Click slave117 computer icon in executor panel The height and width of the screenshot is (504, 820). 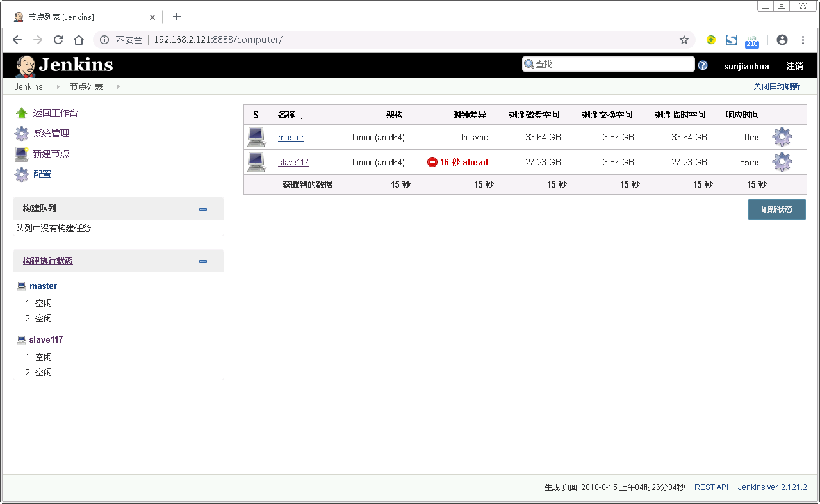coord(21,340)
